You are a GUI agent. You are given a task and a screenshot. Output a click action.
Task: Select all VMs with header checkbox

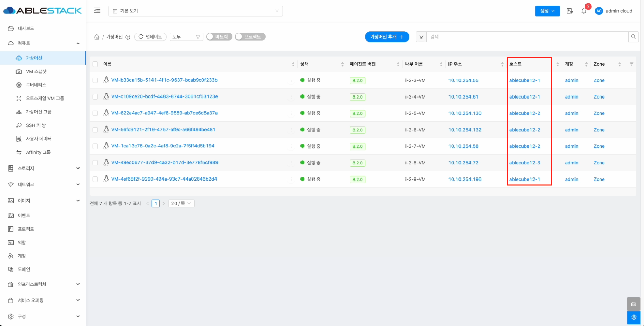click(95, 64)
